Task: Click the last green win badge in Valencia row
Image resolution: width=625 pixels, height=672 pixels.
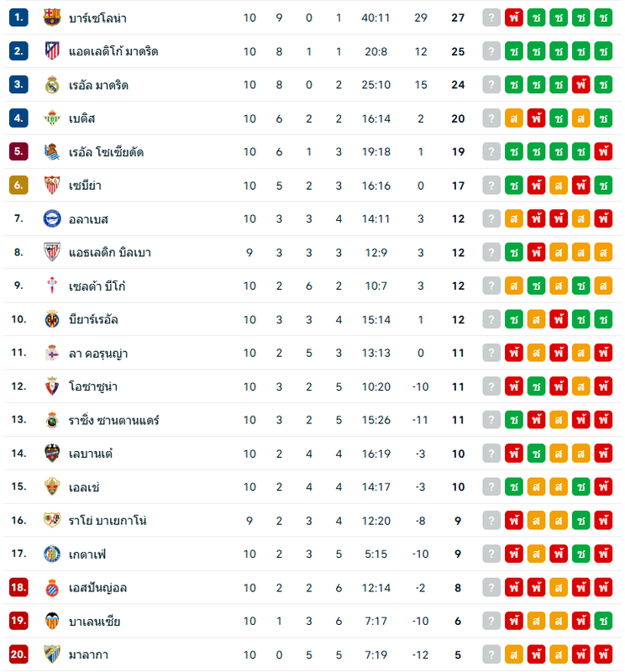Action: pyautogui.click(x=603, y=621)
